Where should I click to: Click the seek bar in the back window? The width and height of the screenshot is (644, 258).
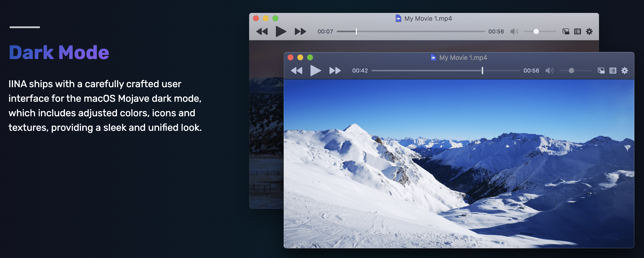click(x=411, y=31)
